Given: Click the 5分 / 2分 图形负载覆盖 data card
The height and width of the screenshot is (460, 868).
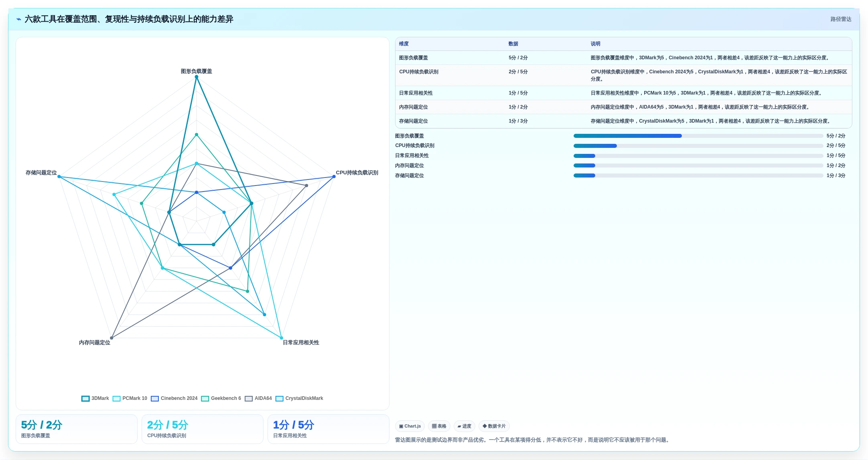Looking at the screenshot, I should point(77,429).
